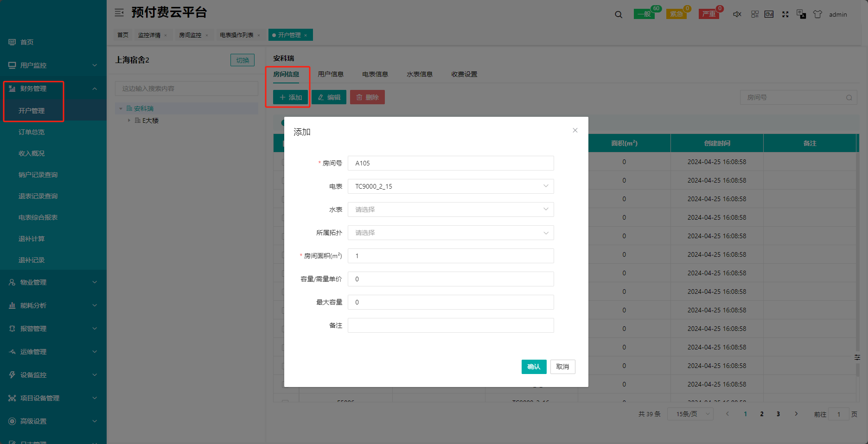
Task: Open 订单总览 in the sidebar menu
Action: [x=32, y=132]
